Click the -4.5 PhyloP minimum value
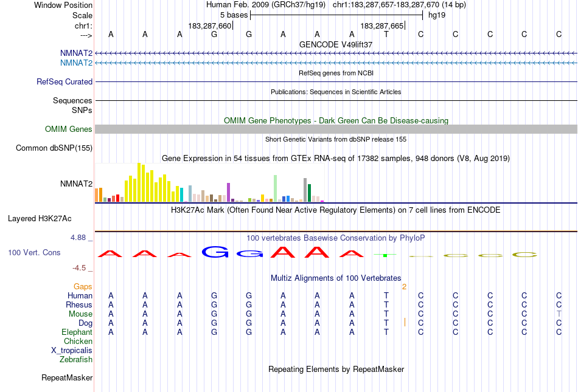The width and height of the screenshot is (578, 392). tap(79, 268)
